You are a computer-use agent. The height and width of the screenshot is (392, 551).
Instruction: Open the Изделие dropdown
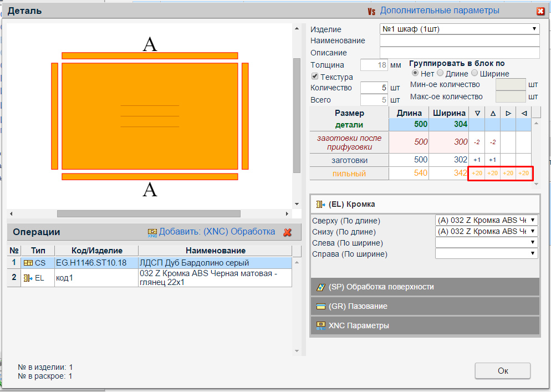(x=460, y=29)
